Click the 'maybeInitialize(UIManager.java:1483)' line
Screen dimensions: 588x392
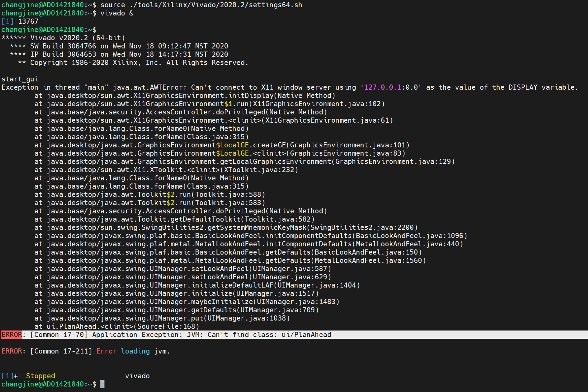187,302
